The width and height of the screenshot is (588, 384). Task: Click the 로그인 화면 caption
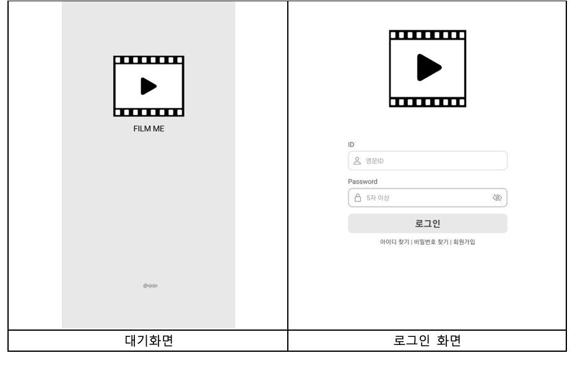[427, 341]
